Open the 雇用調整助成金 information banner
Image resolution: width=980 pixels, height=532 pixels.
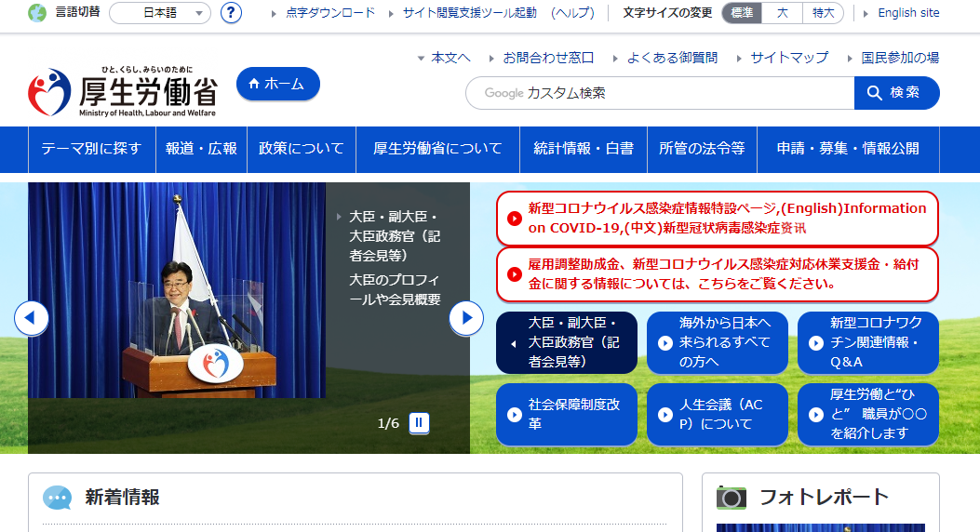click(718, 274)
